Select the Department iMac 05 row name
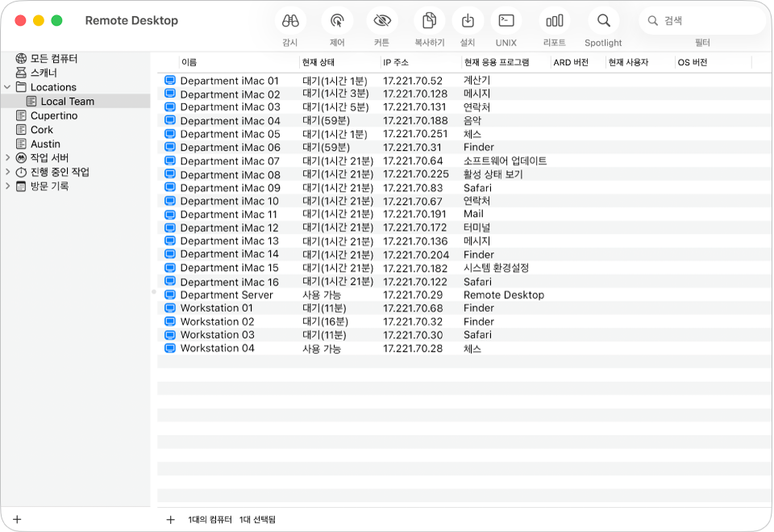The image size is (774, 532). [230, 134]
